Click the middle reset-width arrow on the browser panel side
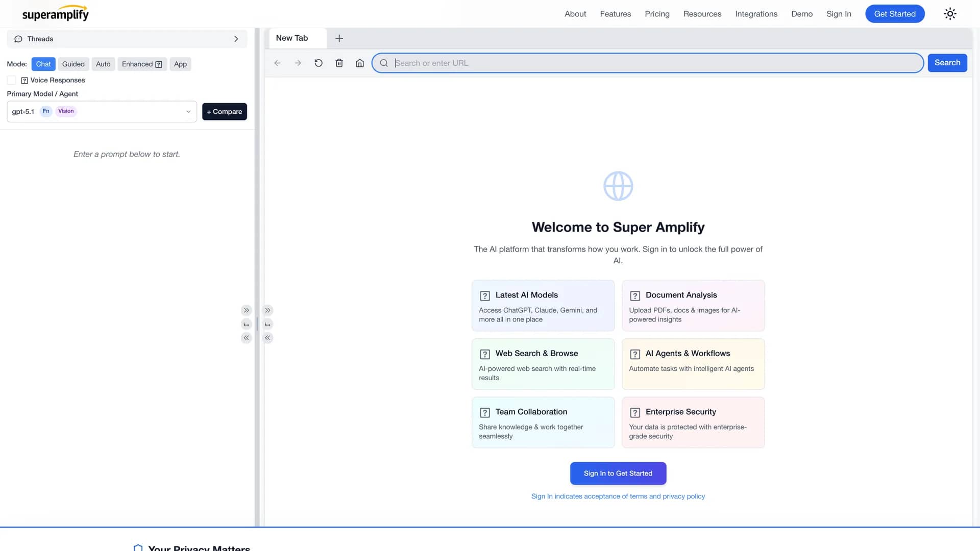The image size is (980, 551). 267,324
